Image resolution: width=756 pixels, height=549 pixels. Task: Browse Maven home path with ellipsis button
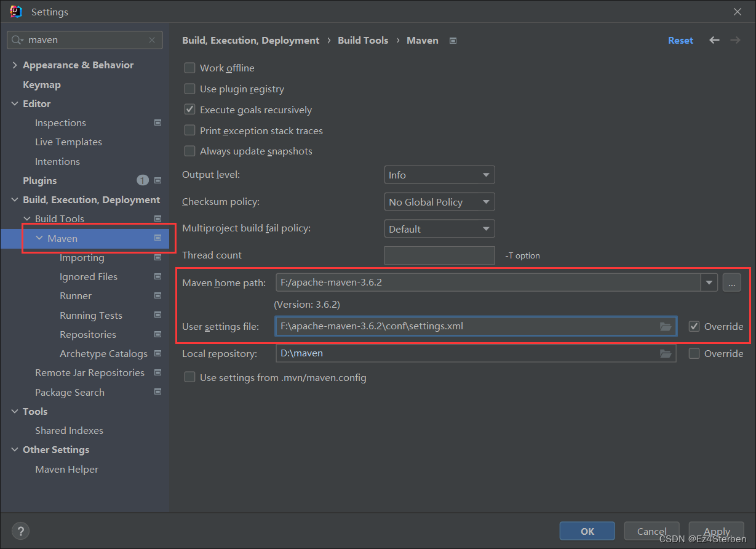(x=732, y=283)
